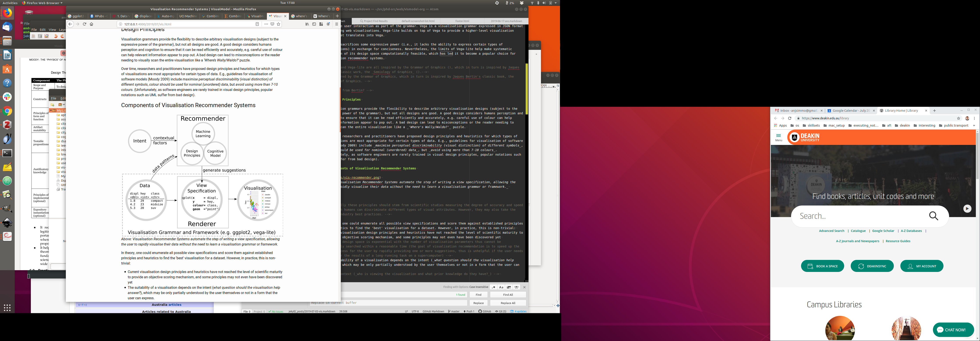Screen dimensions: 980x341
Task: Reload the vis.html page
Action: pyautogui.click(x=84, y=24)
